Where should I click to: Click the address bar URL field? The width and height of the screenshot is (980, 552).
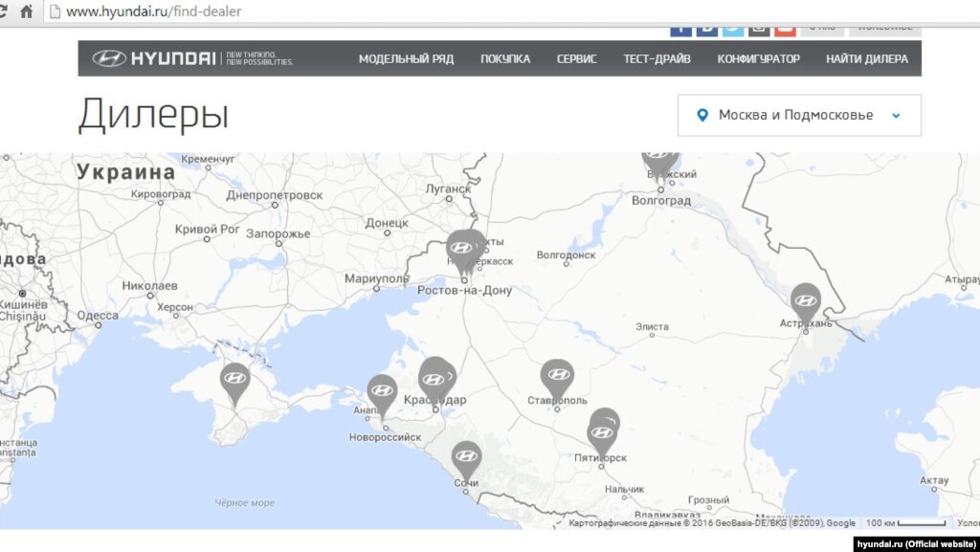[513, 11]
